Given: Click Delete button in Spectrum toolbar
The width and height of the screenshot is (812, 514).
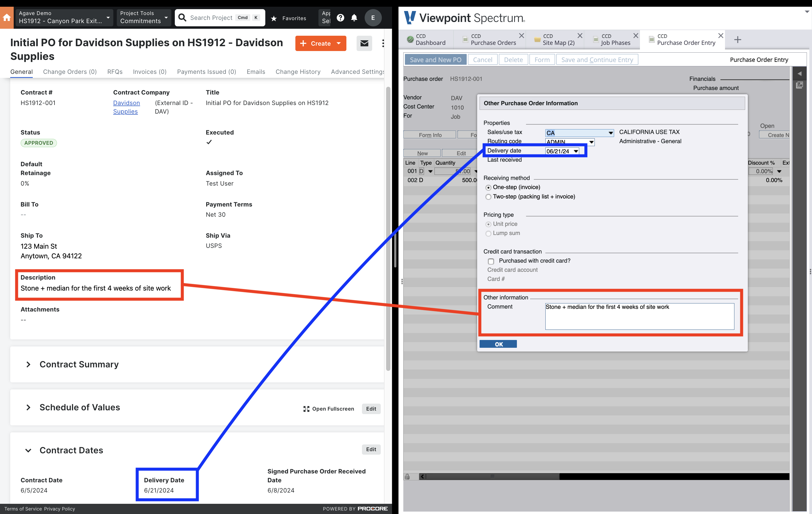Looking at the screenshot, I should [513, 60].
